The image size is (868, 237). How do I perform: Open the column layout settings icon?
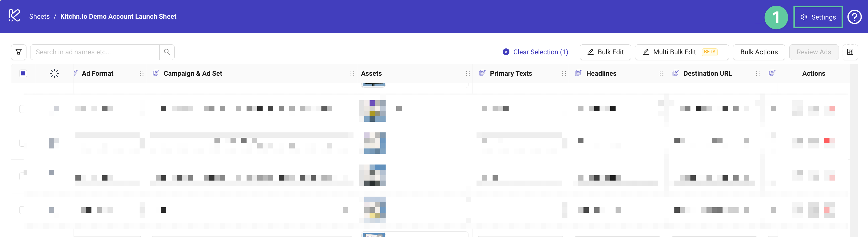(x=850, y=52)
